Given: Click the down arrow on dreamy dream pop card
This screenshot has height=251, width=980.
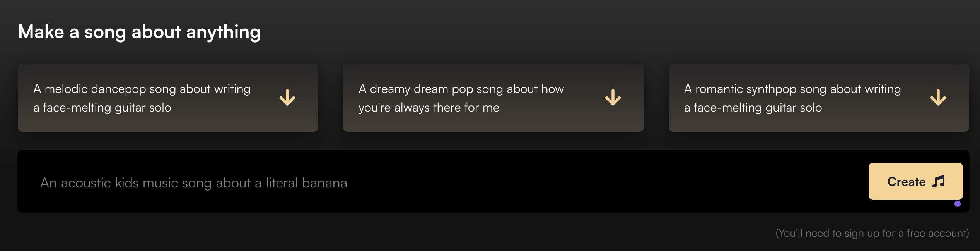Looking at the screenshot, I should pyautogui.click(x=613, y=98).
